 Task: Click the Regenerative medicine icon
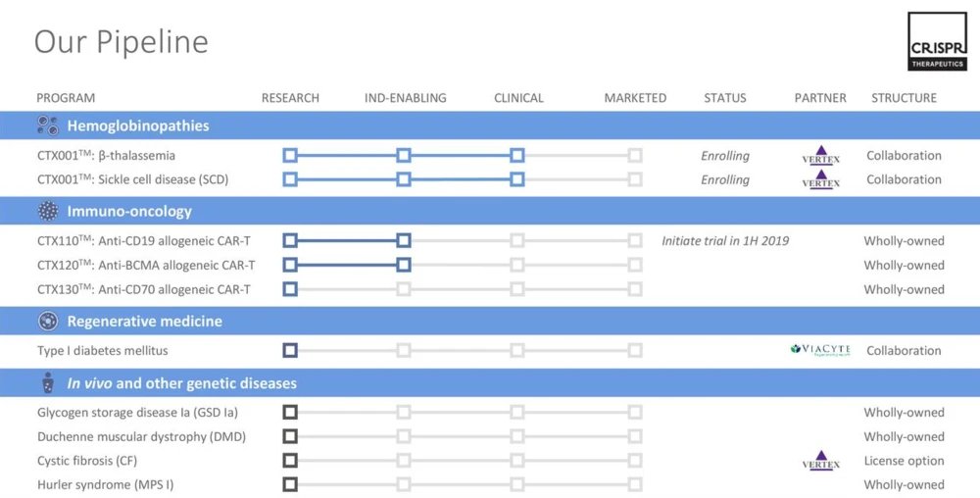[x=47, y=322]
